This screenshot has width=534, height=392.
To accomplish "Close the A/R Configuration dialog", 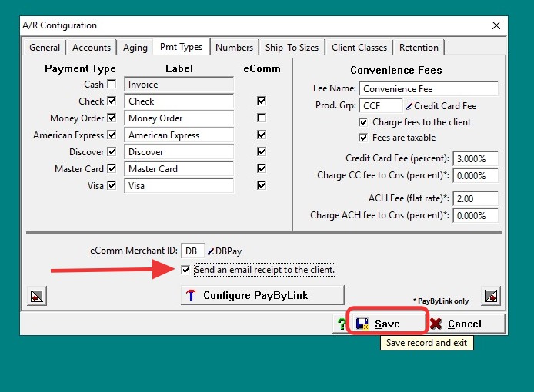I will [496, 25].
